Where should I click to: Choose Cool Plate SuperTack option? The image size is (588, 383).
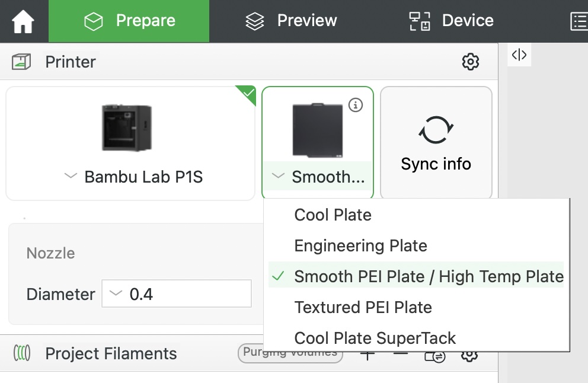tap(375, 338)
